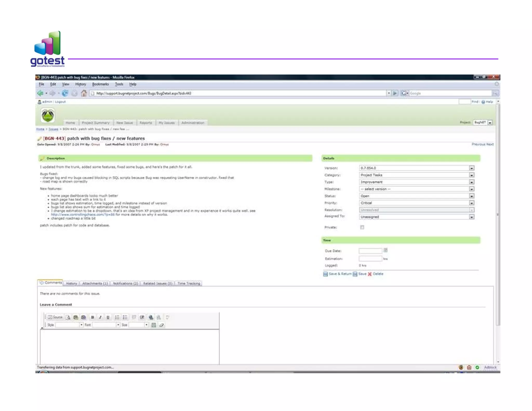Insert numbered list in comment editor
The image size is (532, 411).
(117, 317)
